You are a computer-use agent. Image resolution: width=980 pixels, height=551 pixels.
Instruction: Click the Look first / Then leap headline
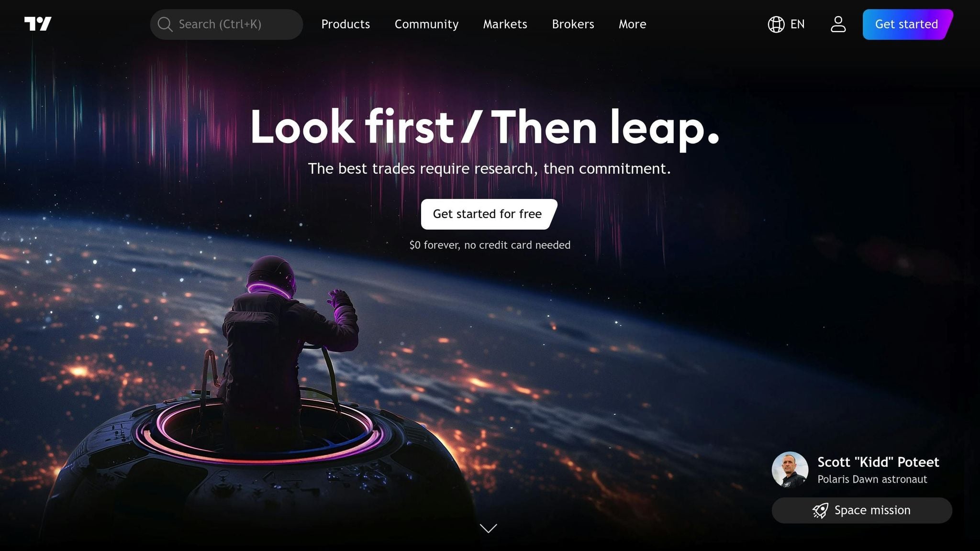click(485, 127)
